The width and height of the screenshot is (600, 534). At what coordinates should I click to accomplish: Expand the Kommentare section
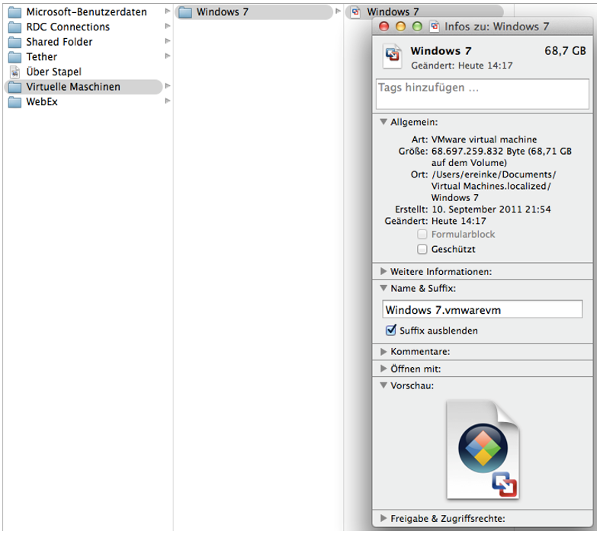click(x=384, y=352)
